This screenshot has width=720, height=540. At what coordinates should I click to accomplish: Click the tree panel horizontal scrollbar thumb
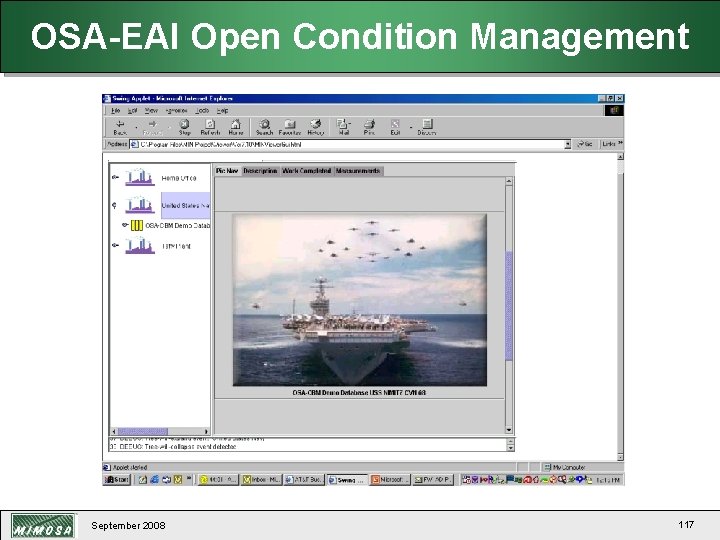(143, 432)
